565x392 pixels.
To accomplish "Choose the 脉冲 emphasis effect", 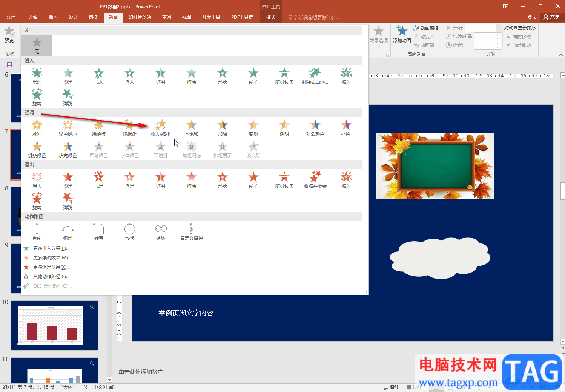I will (x=37, y=128).
